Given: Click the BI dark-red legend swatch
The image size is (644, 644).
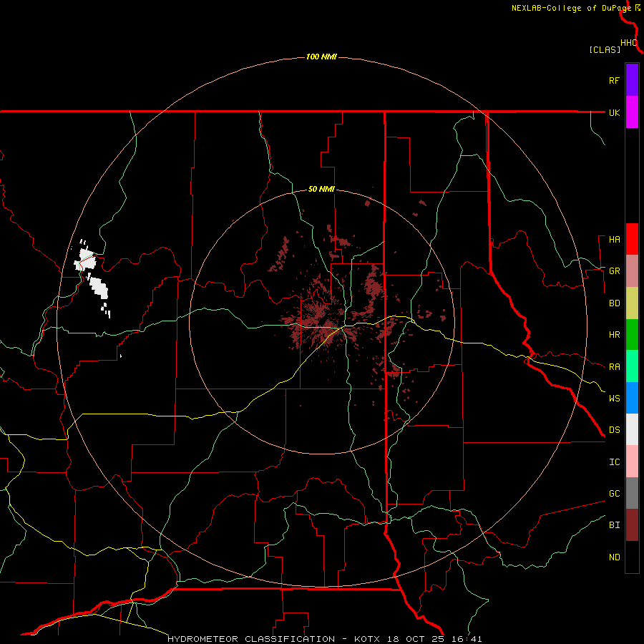Looking at the screenshot, I should [x=632, y=525].
